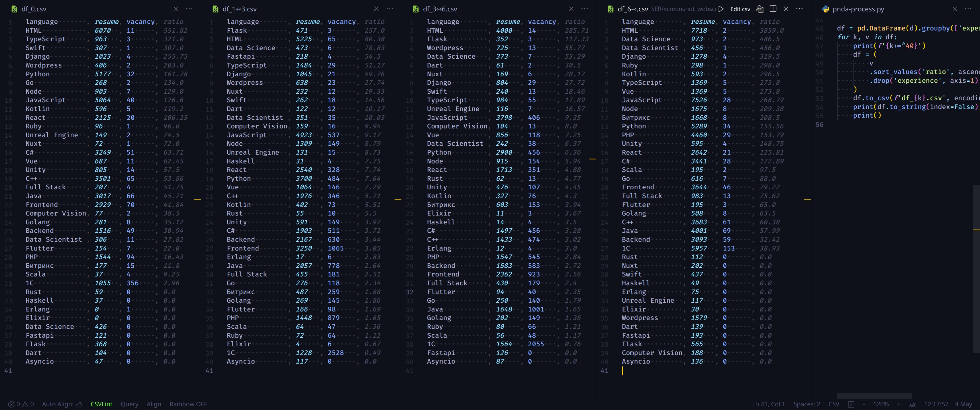
Task: Click the terminal panel icon in status bar
Action: click(851, 404)
